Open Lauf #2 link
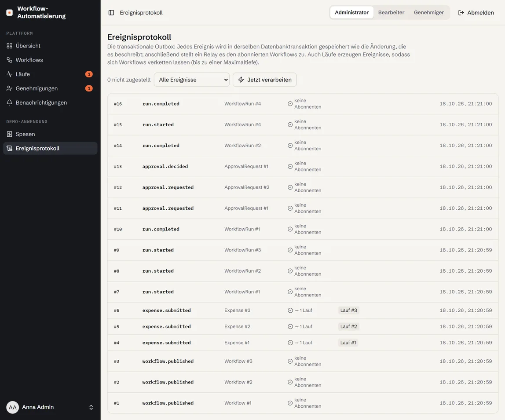Image resolution: width=505 pixels, height=420 pixels. tap(348, 326)
